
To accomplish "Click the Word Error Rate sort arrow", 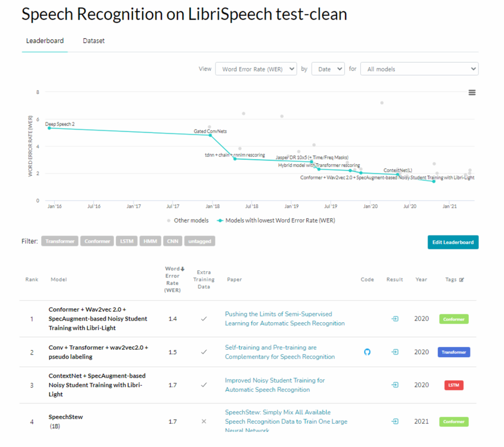I will tap(183, 268).
